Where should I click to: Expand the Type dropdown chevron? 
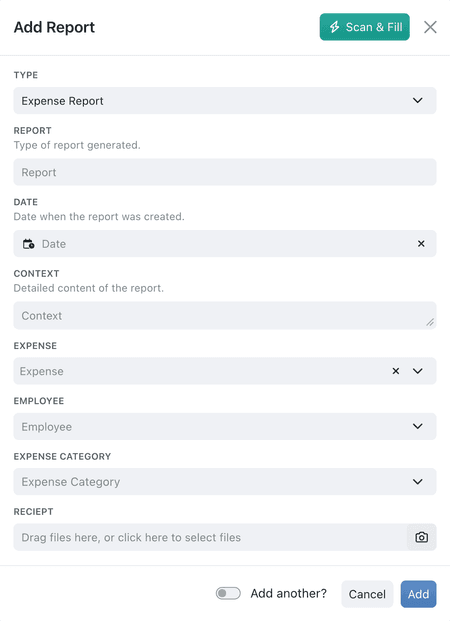(418, 100)
